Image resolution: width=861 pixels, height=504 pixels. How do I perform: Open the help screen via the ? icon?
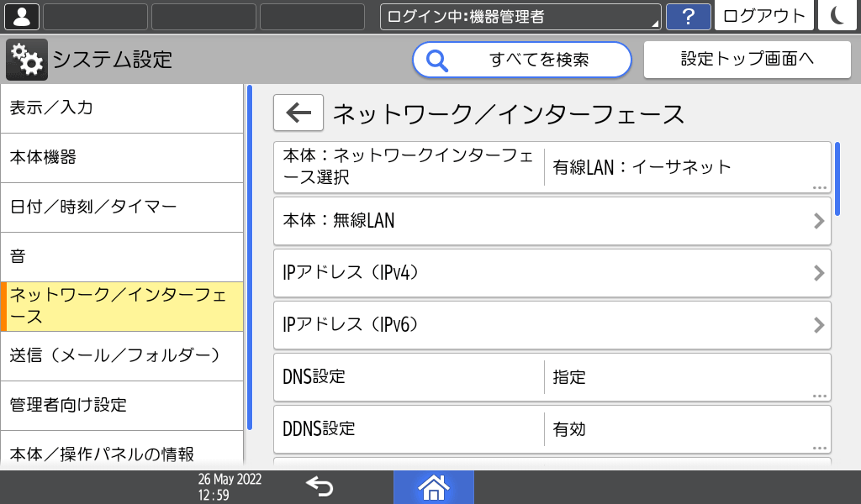tap(689, 16)
